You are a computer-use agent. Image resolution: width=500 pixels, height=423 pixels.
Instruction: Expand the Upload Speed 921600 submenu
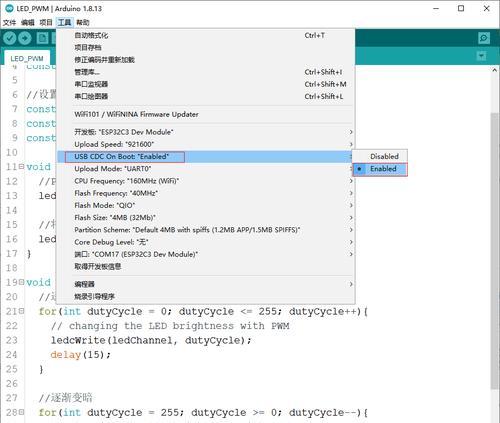tap(205, 144)
